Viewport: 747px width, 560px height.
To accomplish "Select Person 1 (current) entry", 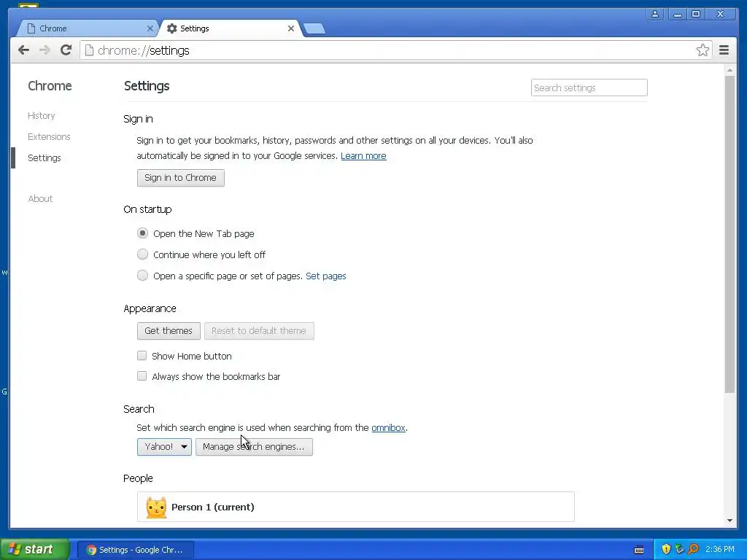I will 355,507.
